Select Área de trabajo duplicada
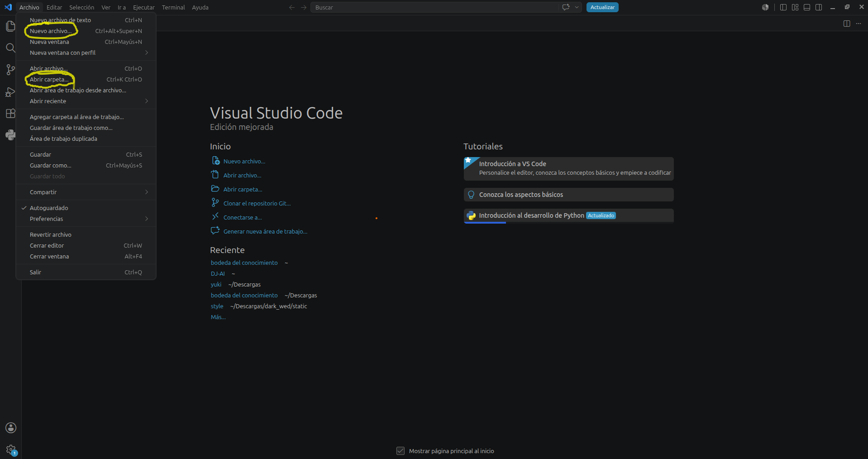The height and width of the screenshot is (459, 868). click(x=86, y=139)
